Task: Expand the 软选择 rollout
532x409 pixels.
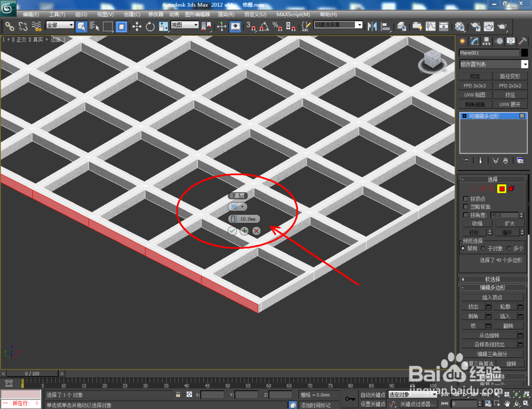Action: 492,279
